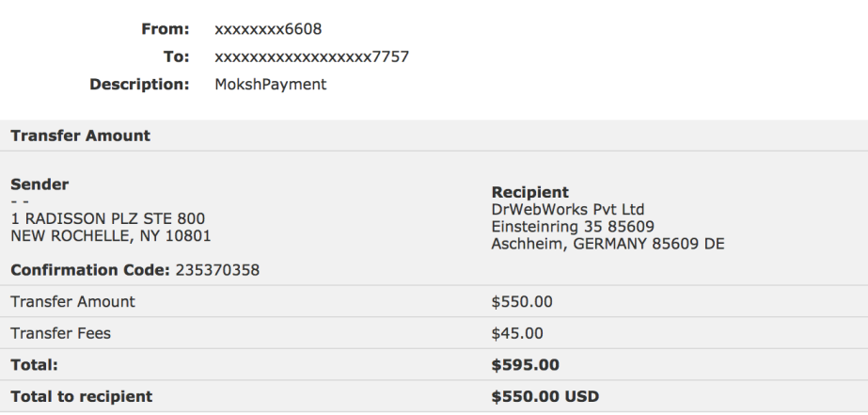Click the Transfer Fees row label

(60, 333)
